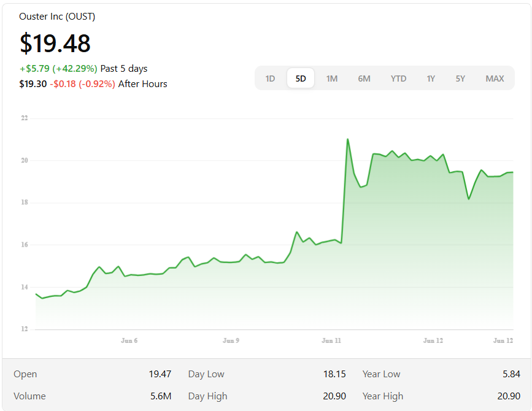Click the chart line's final endpoint

tap(512, 172)
